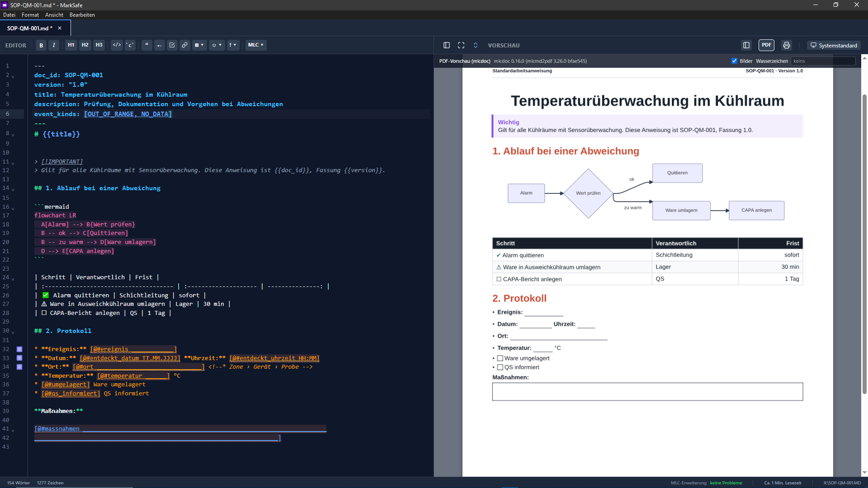This screenshot has width=868, height=488.
Task: Open the Systemstandard theme selector
Action: (x=834, y=45)
